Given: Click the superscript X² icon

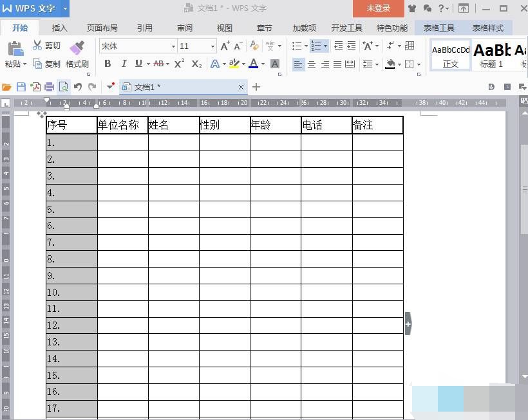Looking at the screenshot, I should (180, 64).
